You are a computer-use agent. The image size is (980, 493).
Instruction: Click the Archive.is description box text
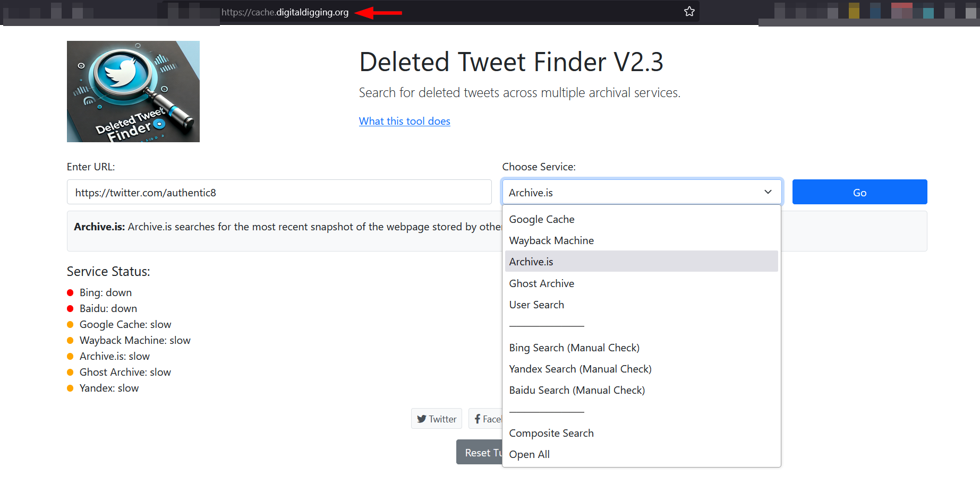287,227
